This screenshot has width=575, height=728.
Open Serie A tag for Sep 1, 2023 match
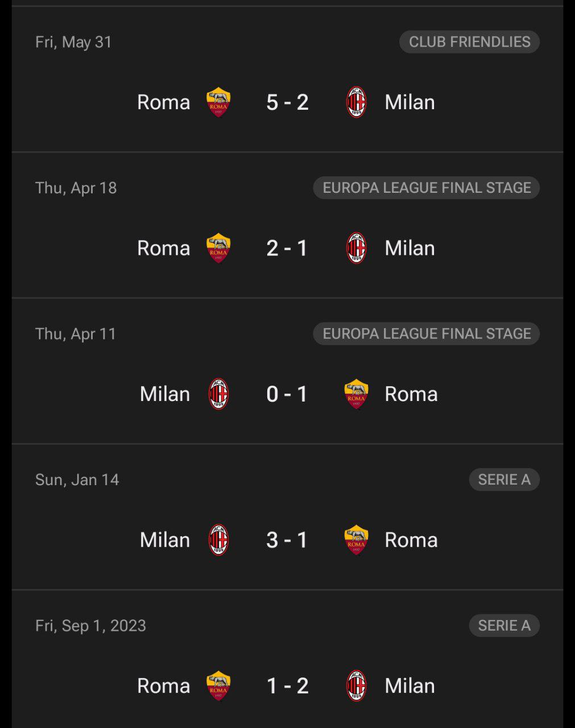pyautogui.click(x=504, y=626)
